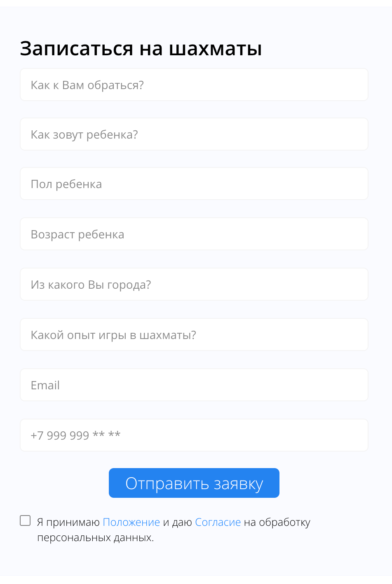Viewport: 392px width, 584px height.
Task: Select the 'Пол ребенка' field
Action: pos(194,184)
